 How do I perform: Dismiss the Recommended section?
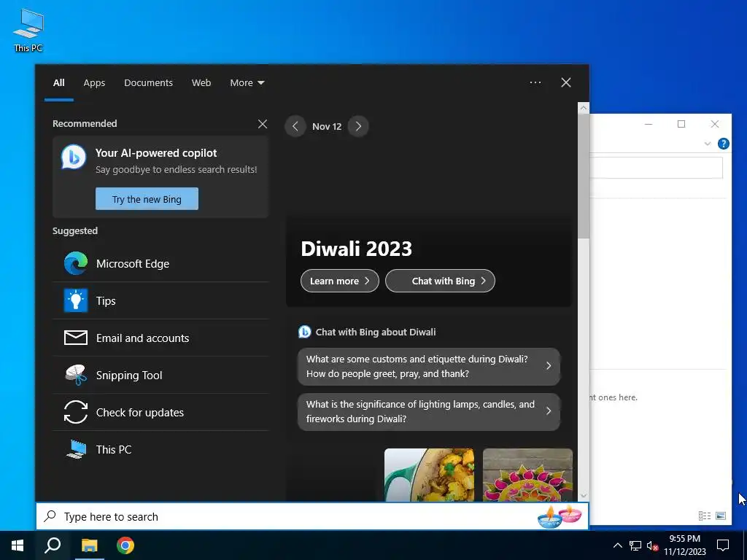(263, 124)
